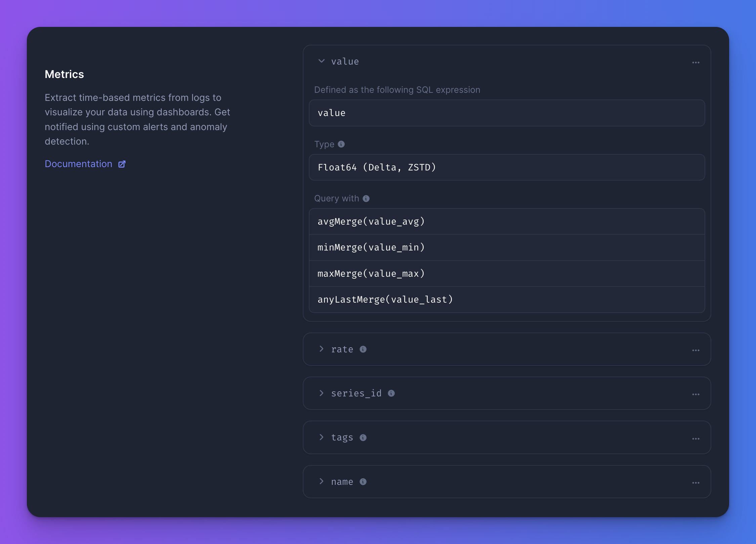This screenshot has height=544, width=756.
Task: Collapse the value metric section
Action: point(322,61)
